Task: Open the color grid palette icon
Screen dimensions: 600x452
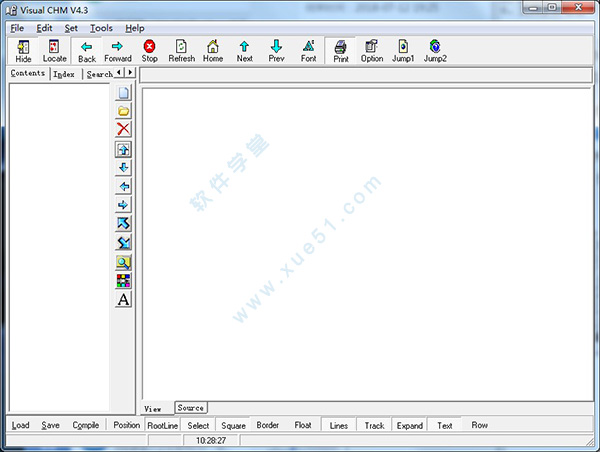Action: click(x=123, y=281)
